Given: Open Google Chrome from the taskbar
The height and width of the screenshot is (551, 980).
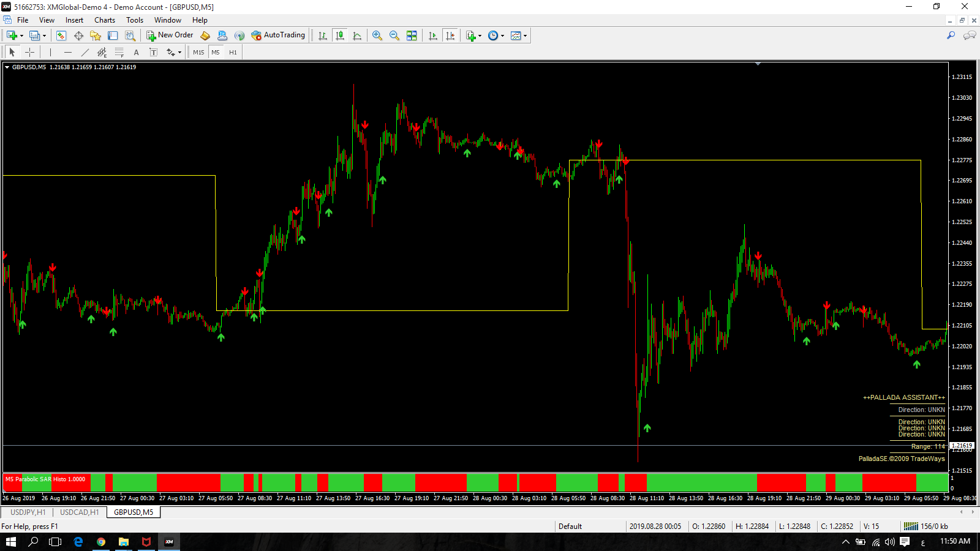Looking at the screenshot, I should point(101,542).
